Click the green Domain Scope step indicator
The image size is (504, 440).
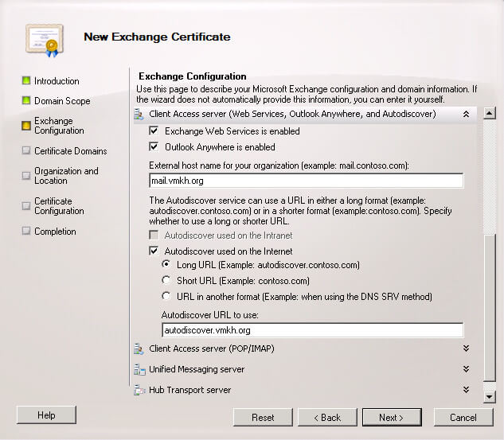[26, 100]
